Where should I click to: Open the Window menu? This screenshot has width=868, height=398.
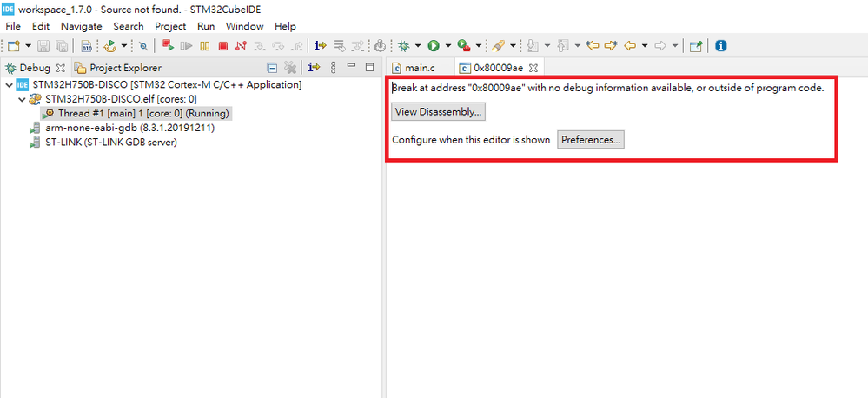[x=245, y=26]
